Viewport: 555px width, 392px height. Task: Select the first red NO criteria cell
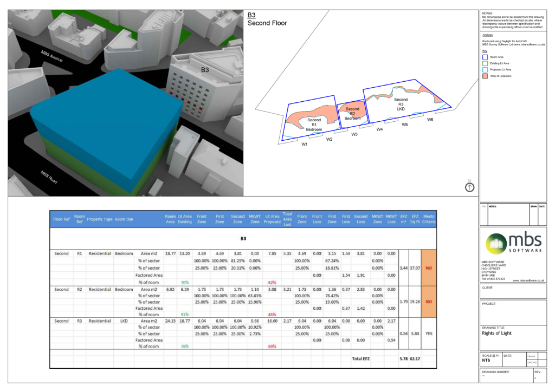pyautogui.click(x=428, y=267)
